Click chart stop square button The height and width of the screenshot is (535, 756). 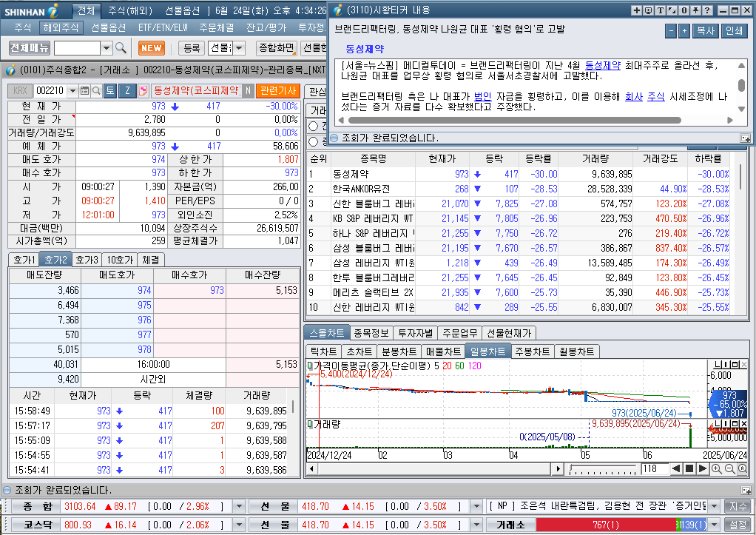pyautogui.click(x=689, y=468)
